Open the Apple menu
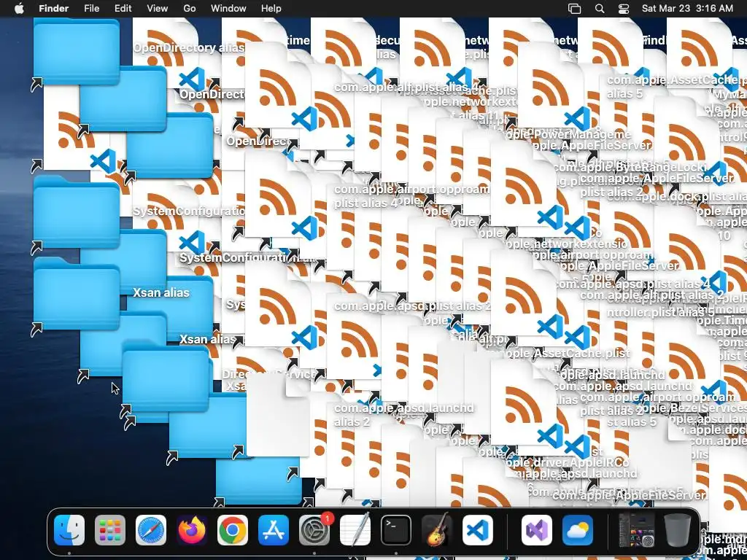This screenshot has height=560, width=747. click(x=19, y=8)
